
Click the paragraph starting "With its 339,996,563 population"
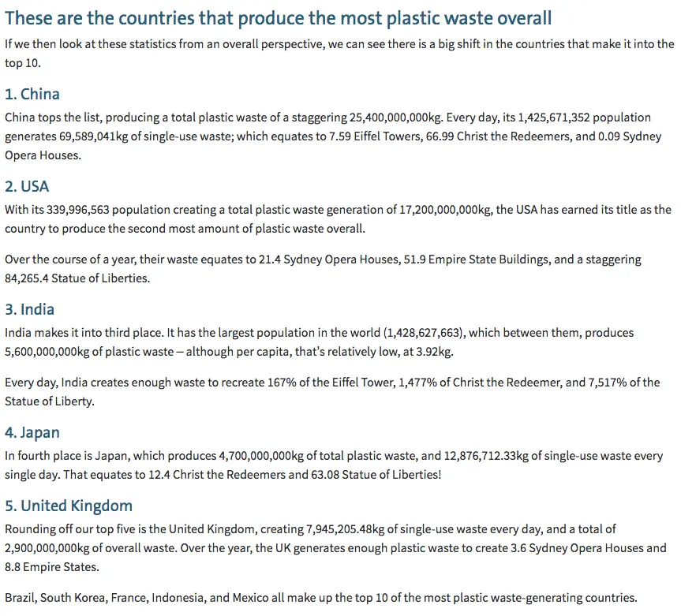338,219
